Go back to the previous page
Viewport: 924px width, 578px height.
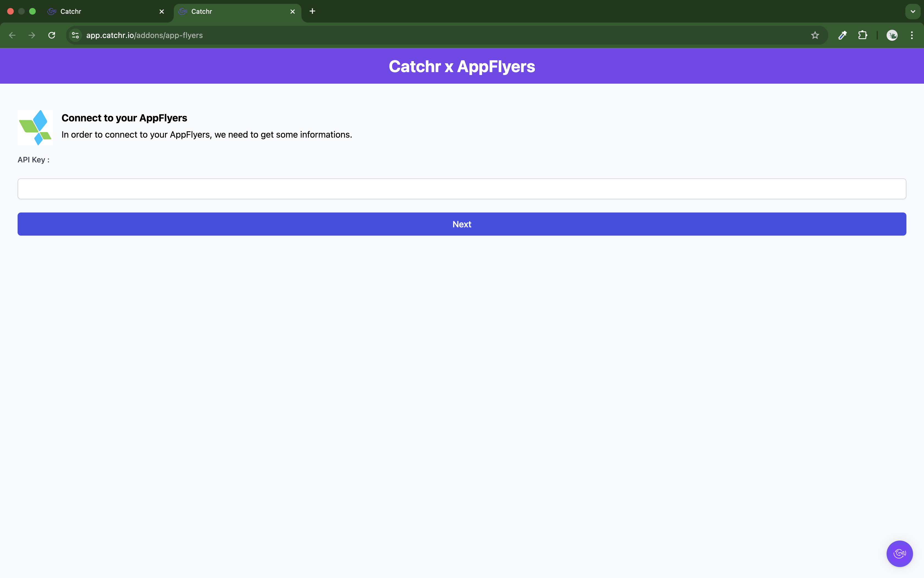point(12,35)
